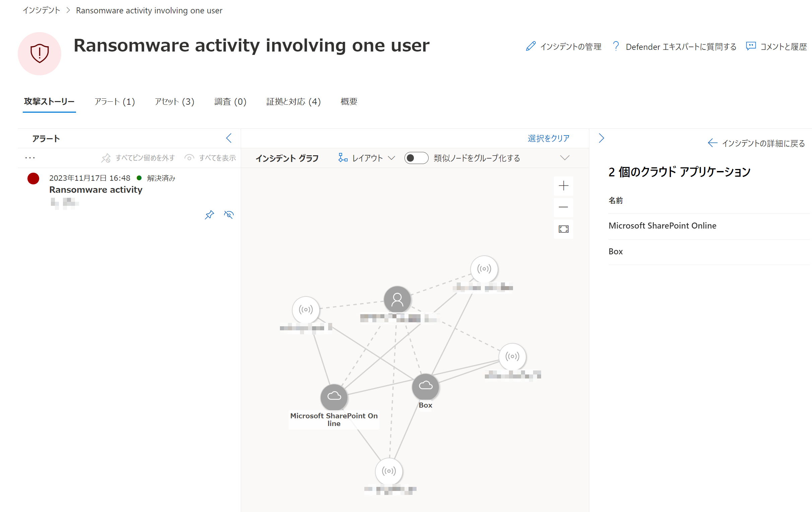Open the レイアウト layout dropdown
Image resolution: width=812 pixels, height=512 pixels.
coord(367,158)
